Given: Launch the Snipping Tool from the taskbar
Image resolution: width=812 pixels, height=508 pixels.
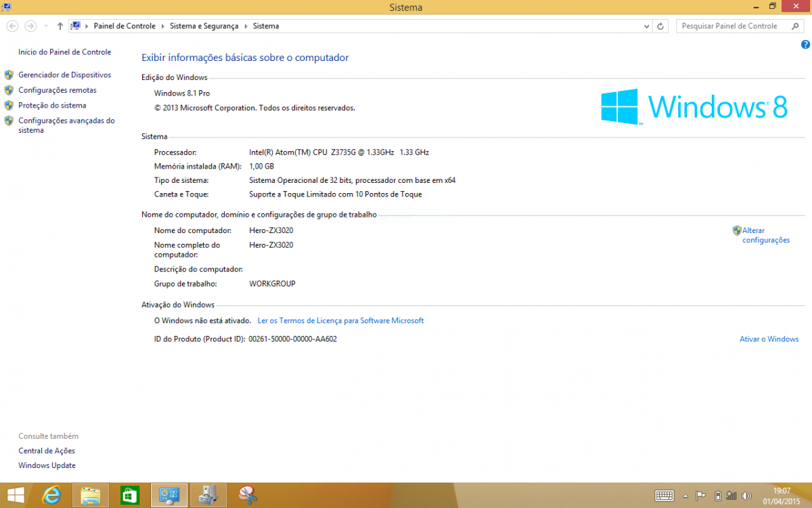Looking at the screenshot, I should click(248, 495).
